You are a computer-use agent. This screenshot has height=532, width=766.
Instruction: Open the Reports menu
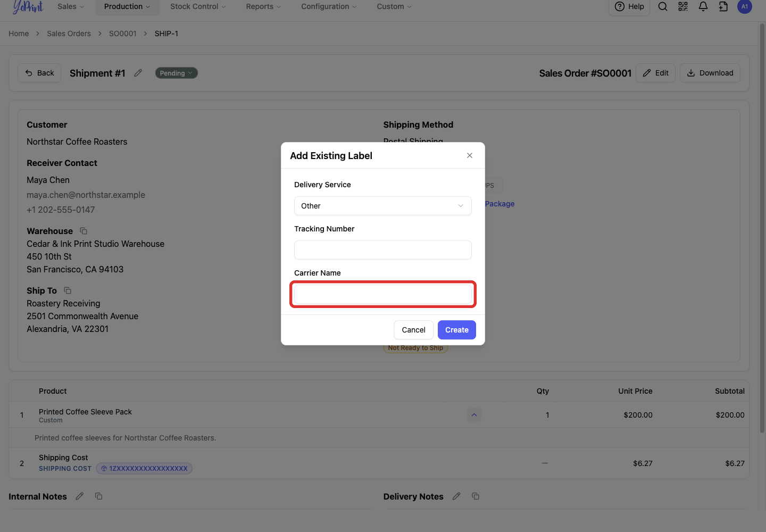coord(263,6)
